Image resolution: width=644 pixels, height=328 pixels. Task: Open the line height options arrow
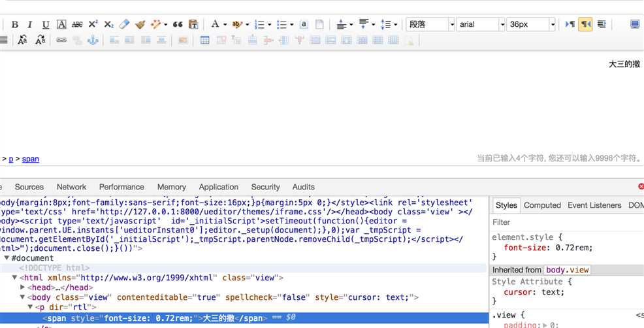tap(396, 25)
